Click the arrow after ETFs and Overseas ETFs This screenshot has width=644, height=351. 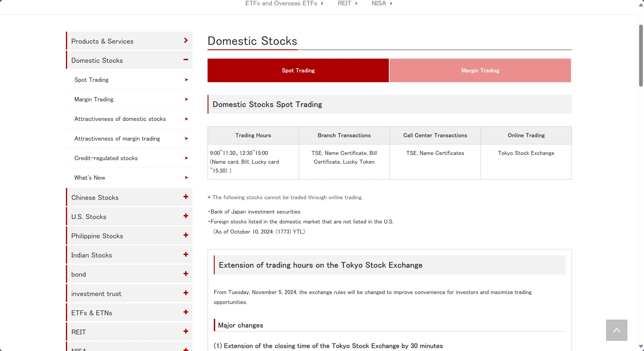[x=322, y=4]
